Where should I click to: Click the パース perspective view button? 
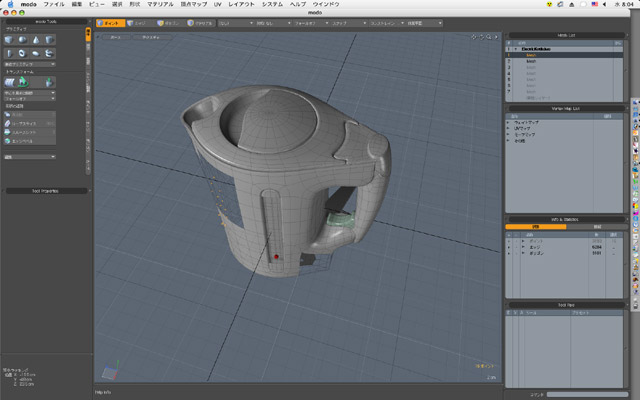[x=116, y=37]
